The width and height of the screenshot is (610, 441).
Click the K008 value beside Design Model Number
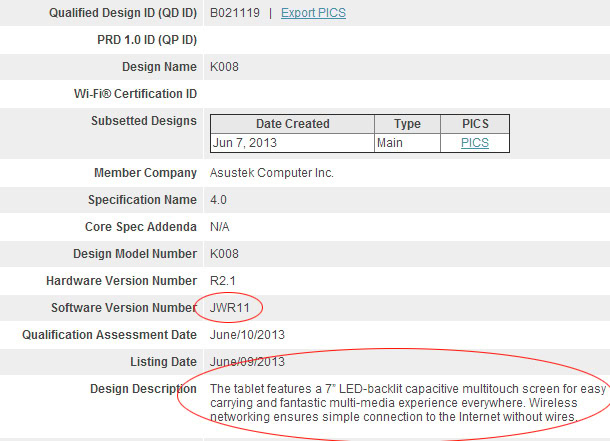pyautogui.click(x=224, y=254)
